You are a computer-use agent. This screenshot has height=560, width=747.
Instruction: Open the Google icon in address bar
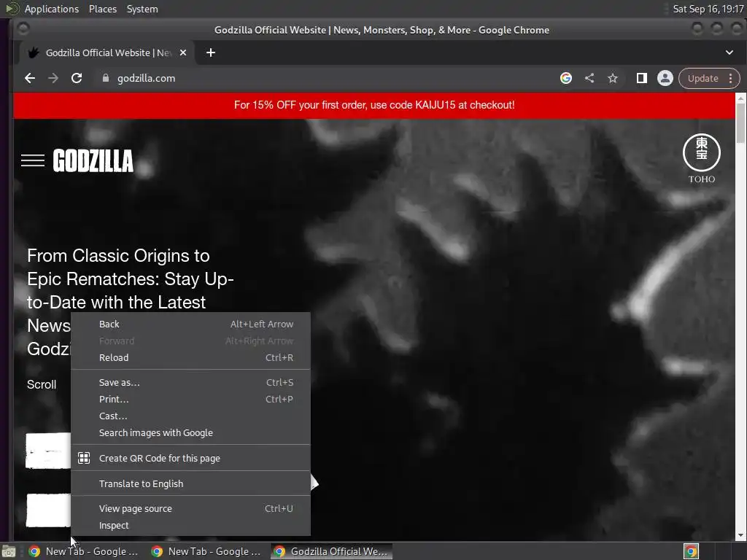(x=566, y=78)
